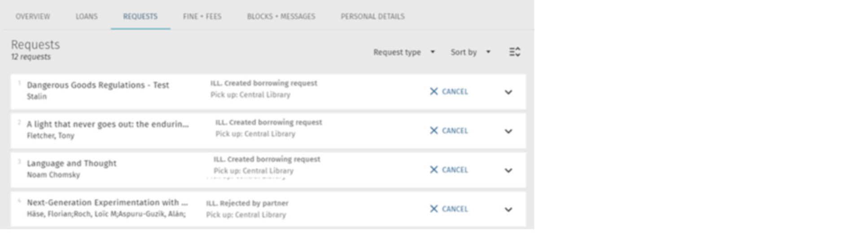Viewport: 868px width, 246px height.
Task: Cancel the Next-Generation Experimentation request
Action: click(x=449, y=209)
